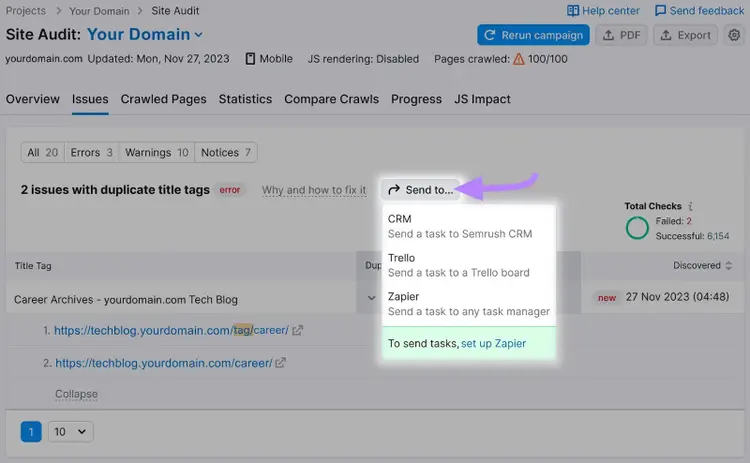Image resolution: width=750 pixels, height=463 pixels.
Task: Rerun the campaign
Action: click(x=533, y=35)
